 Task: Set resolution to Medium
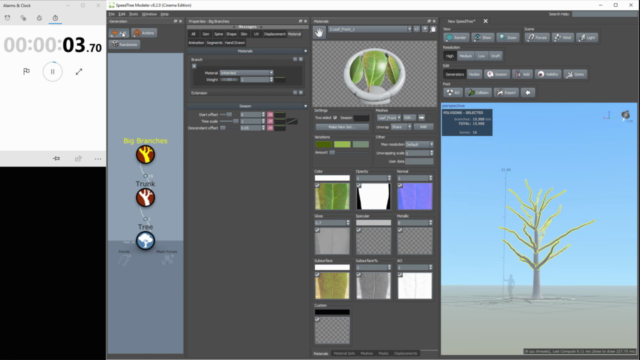coord(465,56)
